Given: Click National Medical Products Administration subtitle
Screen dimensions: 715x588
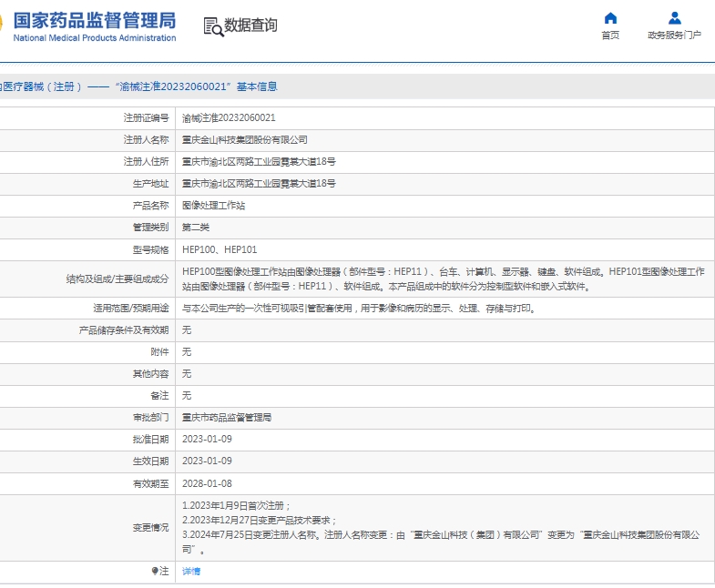Looking at the screenshot, I should coord(95,38).
